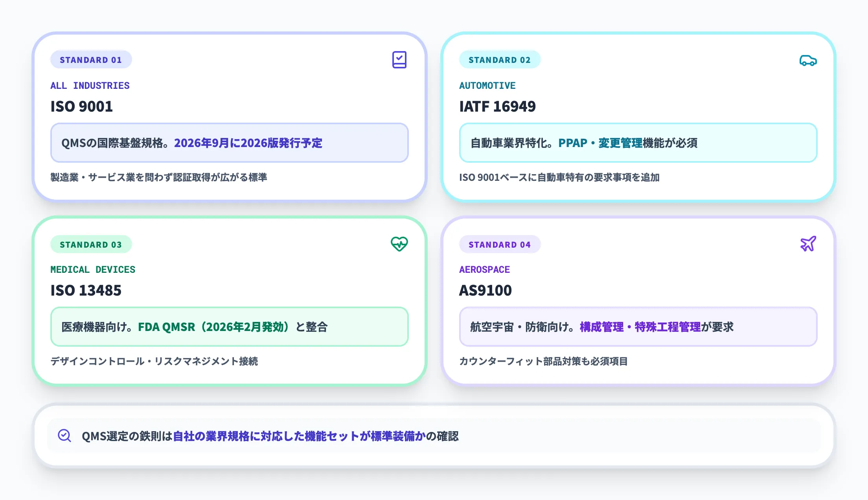The height and width of the screenshot is (500, 868).
Task: Click the heart-pulse icon on ISO 13485 card
Action: [x=399, y=244]
